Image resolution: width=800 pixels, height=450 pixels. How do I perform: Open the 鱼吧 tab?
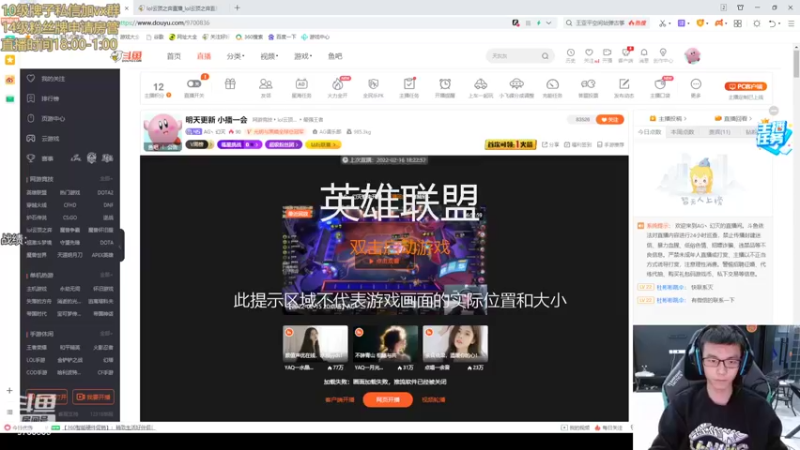pyautogui.click(x=335, y=56)
